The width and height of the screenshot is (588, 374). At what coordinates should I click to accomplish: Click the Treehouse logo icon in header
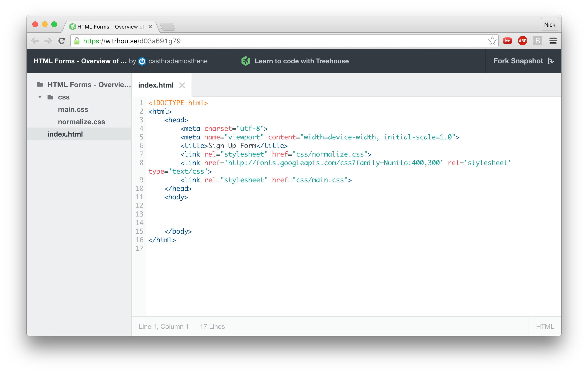(x=246, y=61)
